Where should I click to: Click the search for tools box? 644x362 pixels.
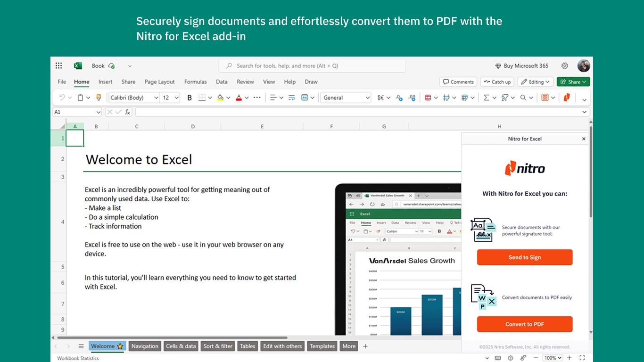[312, 66]
